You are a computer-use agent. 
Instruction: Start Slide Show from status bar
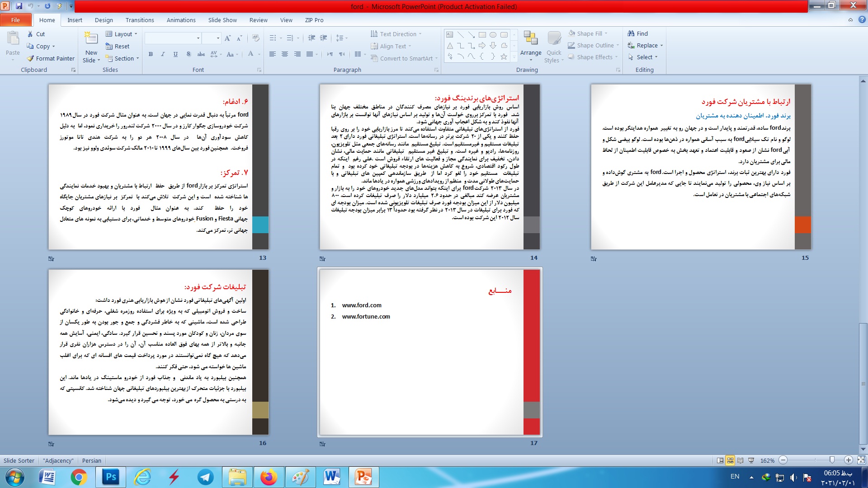pos(751,460)
